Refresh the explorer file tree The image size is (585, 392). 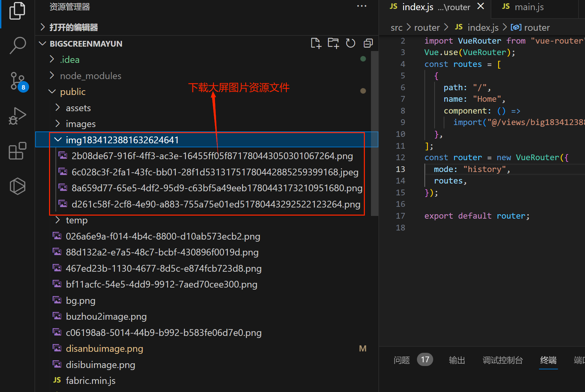point(351,43)
